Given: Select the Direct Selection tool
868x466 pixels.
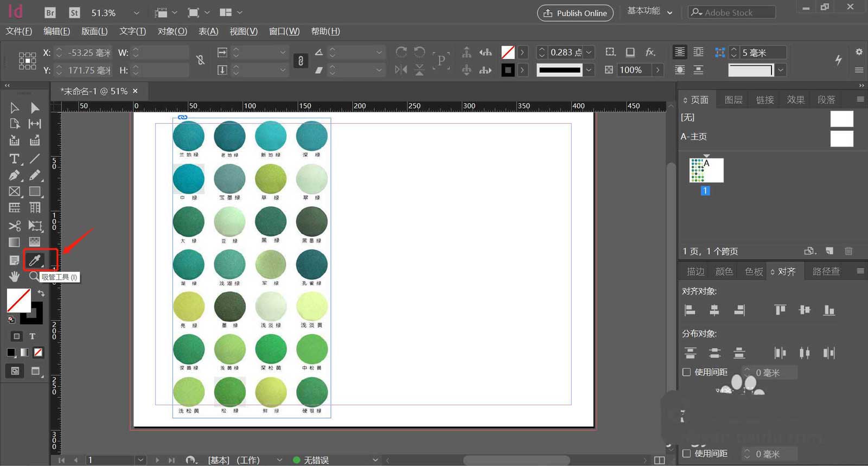Looking at the screenshot, I should click(35, 108).
